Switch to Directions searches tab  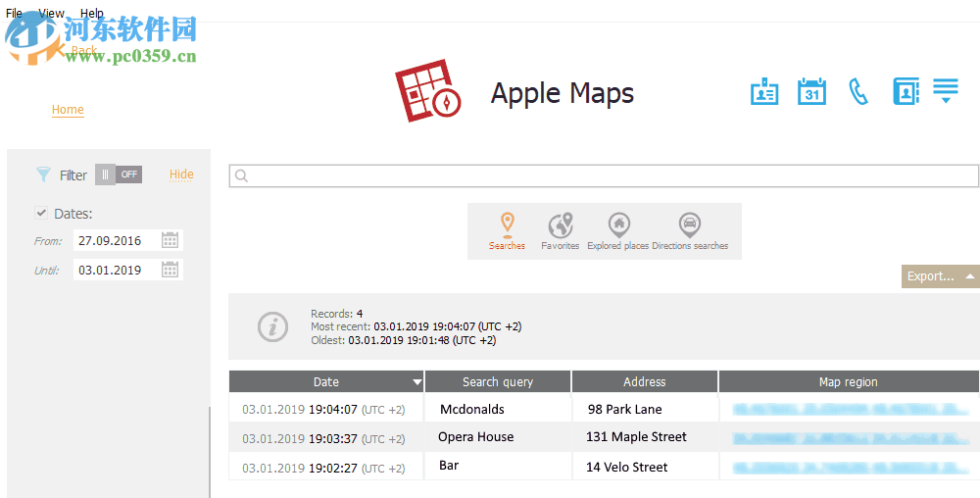pyautogui.click(x=690, y=231)
